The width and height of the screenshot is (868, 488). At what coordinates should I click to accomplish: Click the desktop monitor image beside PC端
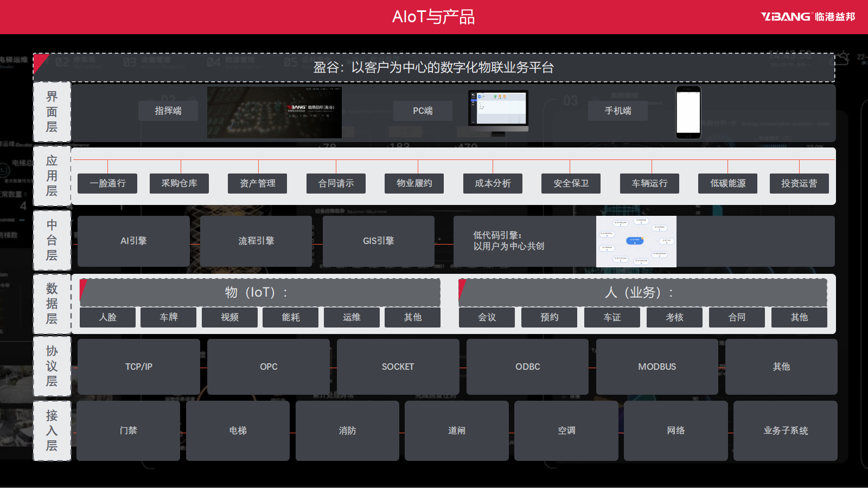pos(498,112)
